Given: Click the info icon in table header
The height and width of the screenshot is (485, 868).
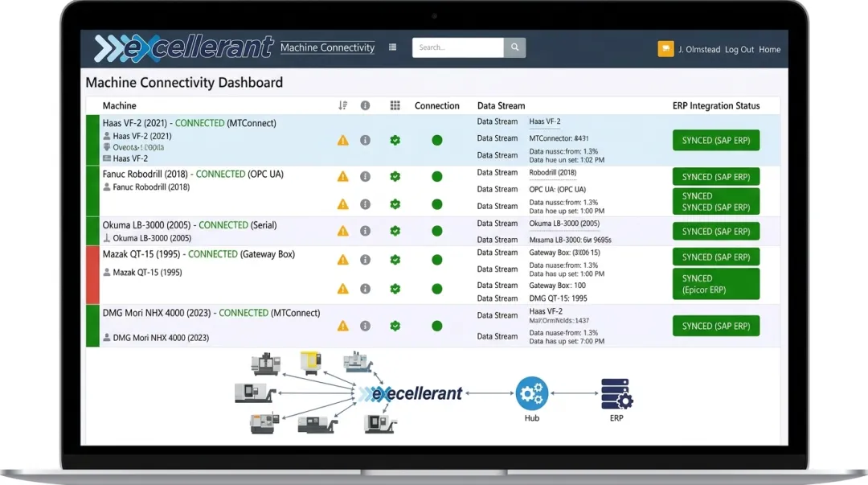Looking at the screenshot, I should [366, 105].
